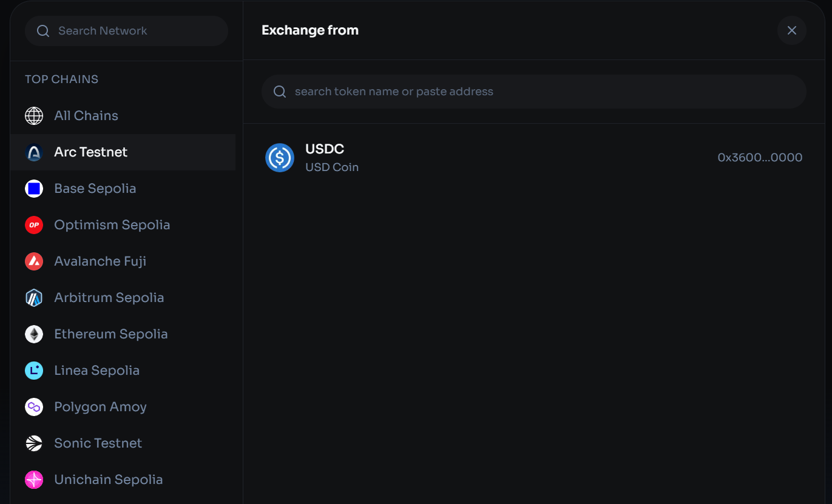Click the Arbitrum Sepolia logo icon

34,298
